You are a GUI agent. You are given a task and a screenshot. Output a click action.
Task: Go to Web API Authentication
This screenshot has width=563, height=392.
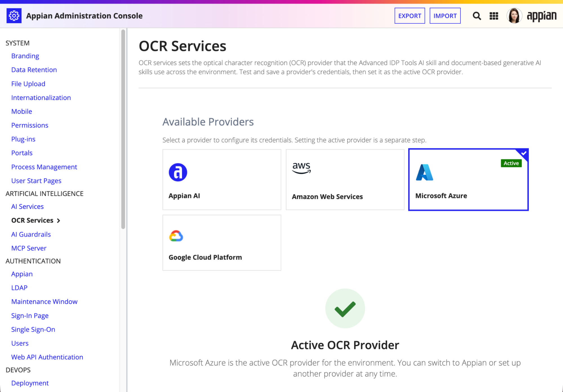47,357
